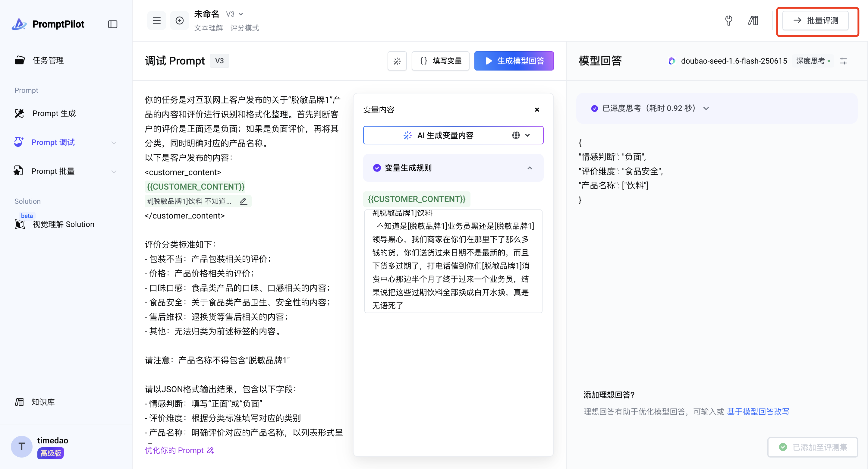Screen dimensions: 868x469
Task: Click into the CUSTOMER_CONTENT text field
Action: point(453,261)
